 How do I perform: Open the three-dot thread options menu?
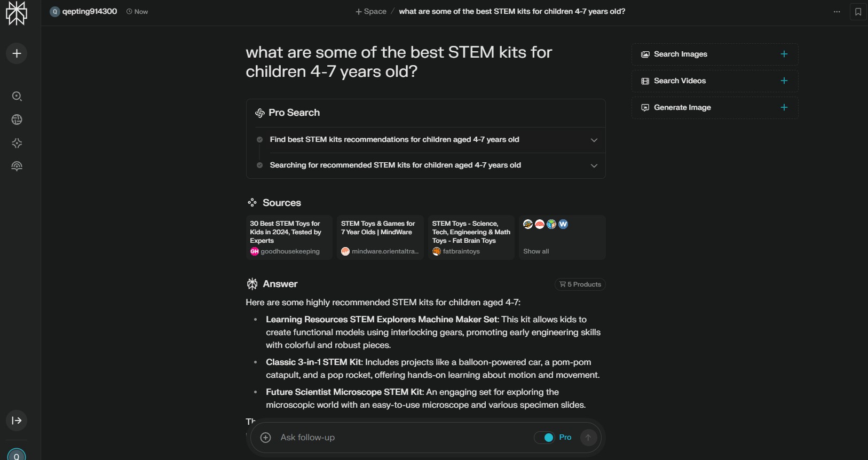[837, 12]
